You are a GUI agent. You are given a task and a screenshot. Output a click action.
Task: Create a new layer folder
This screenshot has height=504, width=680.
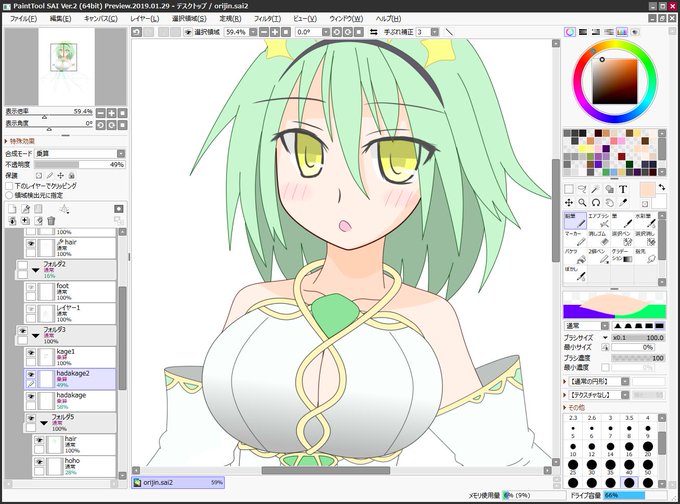[x=38, y=209]
